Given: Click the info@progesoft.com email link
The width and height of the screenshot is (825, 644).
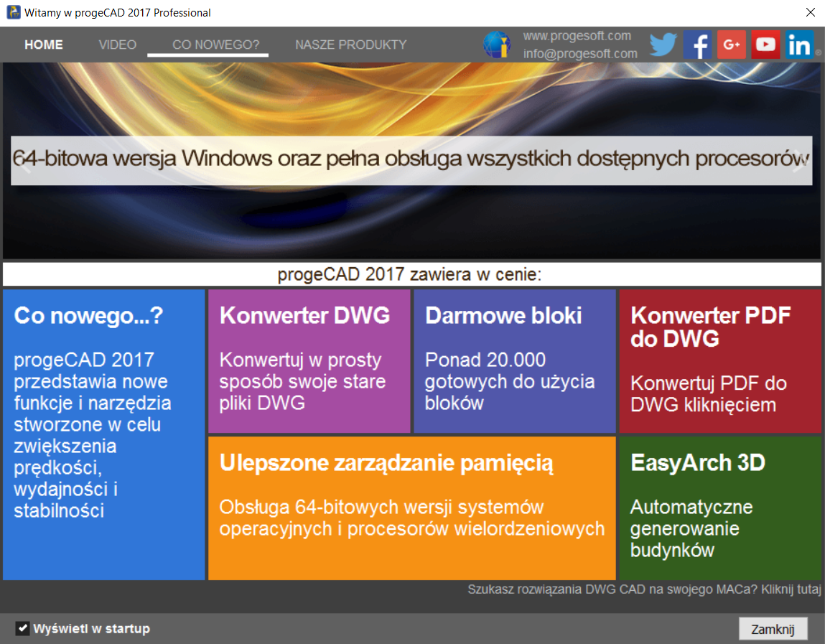Looking at the screenshot, I should tap(579, 54).
